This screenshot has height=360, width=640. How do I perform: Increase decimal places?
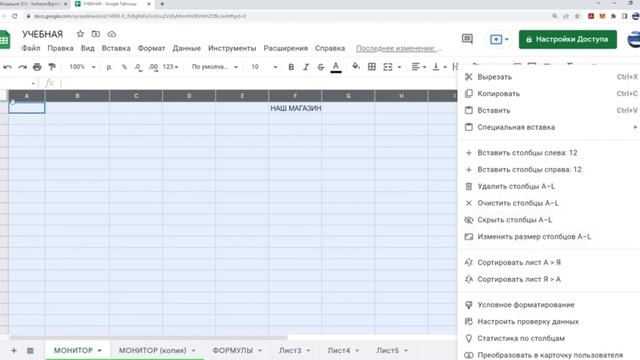click(153, 67)
